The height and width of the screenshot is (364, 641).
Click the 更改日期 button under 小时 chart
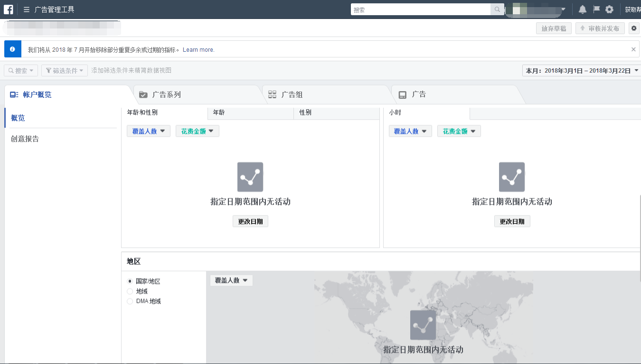[512, 221]
